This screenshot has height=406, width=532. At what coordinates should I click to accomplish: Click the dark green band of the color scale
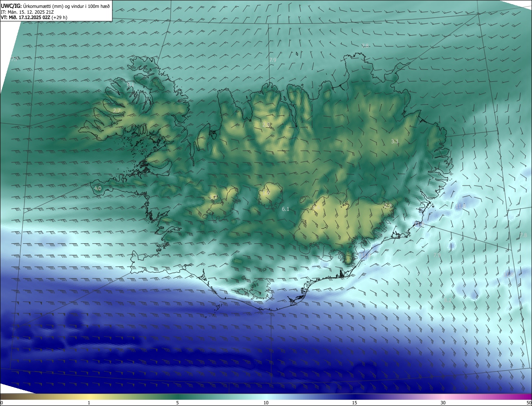pyautogui.click(x=177, y=396)
